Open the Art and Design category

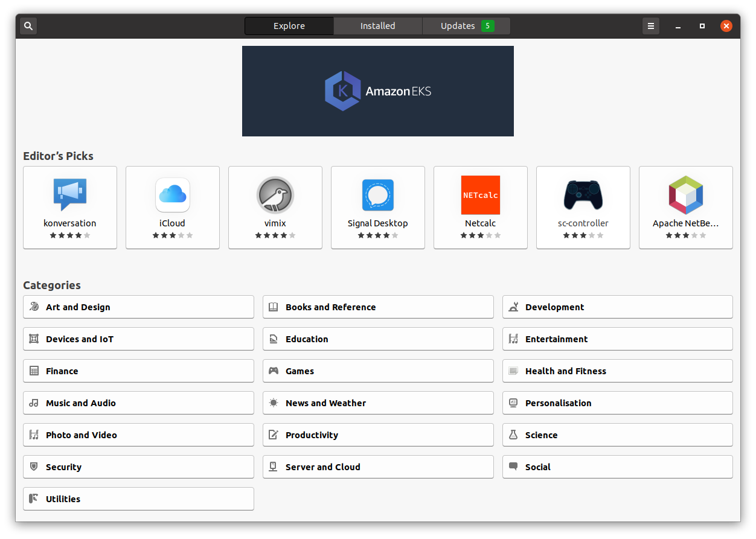point(138,307)
